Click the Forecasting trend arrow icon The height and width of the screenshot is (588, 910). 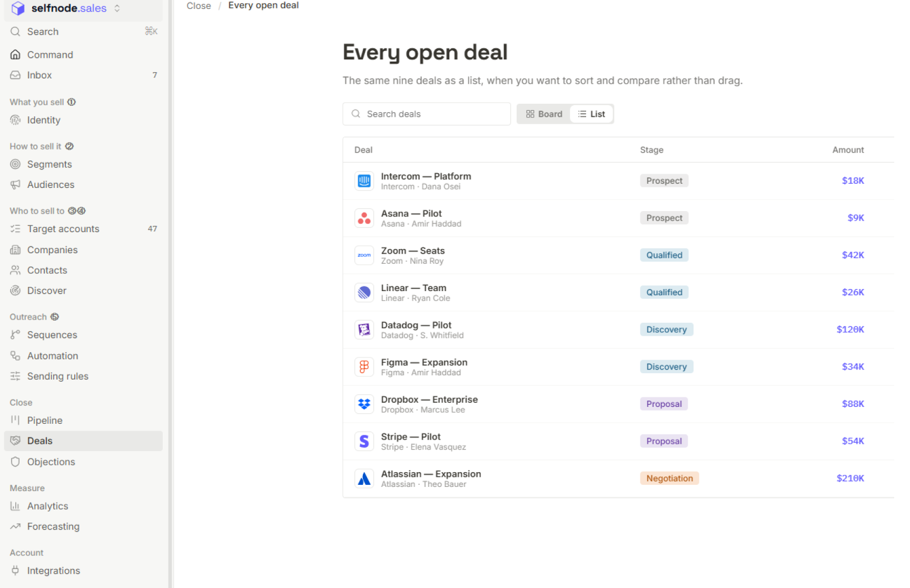pyautogui.click(x=15, y=526)
